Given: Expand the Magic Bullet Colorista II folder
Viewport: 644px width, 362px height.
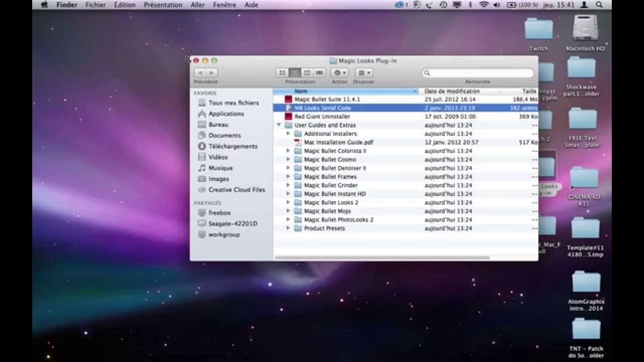Looking at the screenshot, I should pos(288,151).
